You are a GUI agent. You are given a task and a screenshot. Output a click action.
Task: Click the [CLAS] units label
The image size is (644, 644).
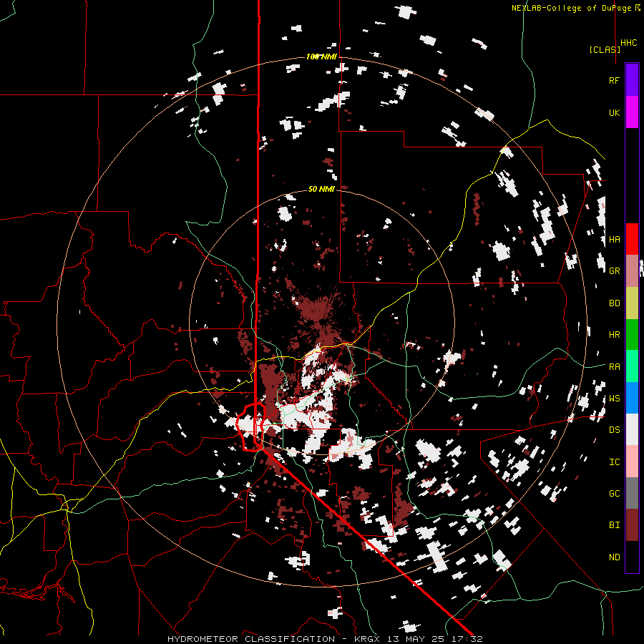(x=605, y=49)
